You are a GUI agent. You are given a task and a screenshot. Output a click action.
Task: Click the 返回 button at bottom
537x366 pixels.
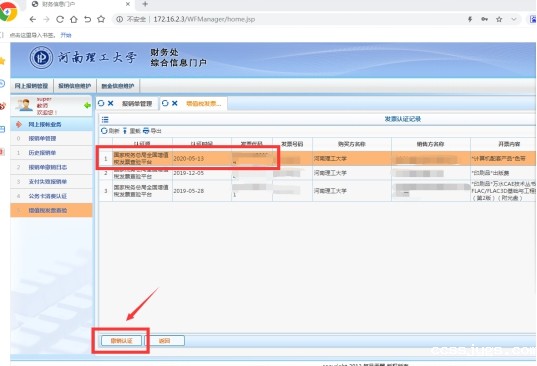pyautogui.click(x=165, y=341)
